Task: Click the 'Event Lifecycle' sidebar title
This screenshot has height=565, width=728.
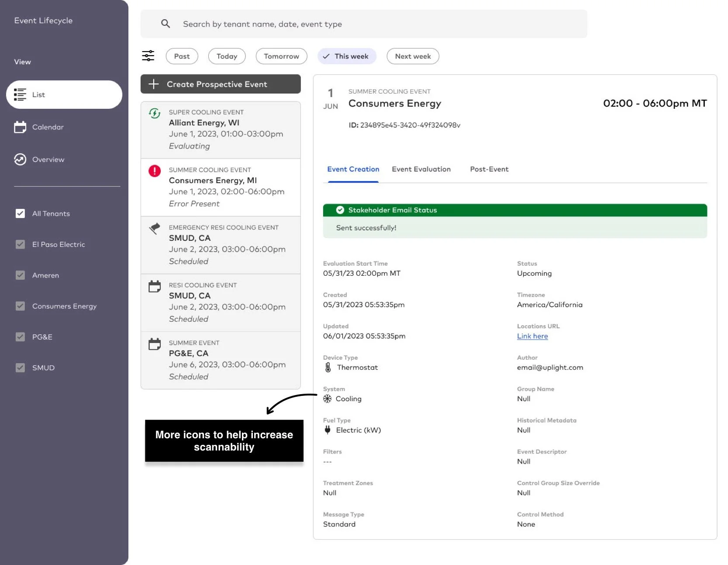Action: [x=43, y=21]
